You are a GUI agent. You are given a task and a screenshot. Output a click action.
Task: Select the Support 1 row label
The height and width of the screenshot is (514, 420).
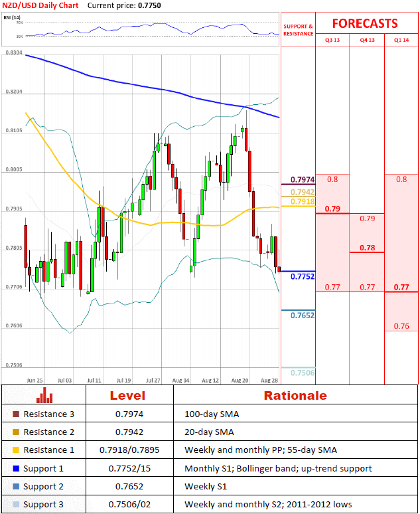pos(43,468)
